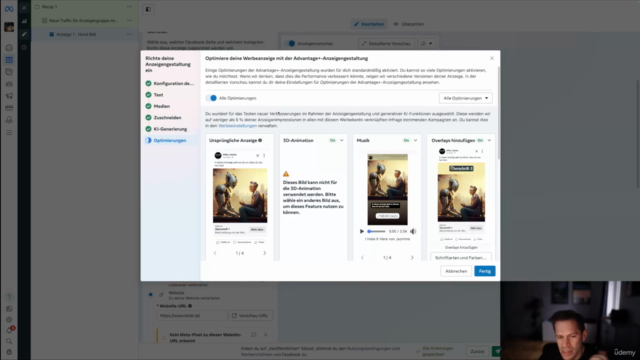Screen dimensions: 640x360
Task: Click the Meta logo in the sidebar
Action: tap(9, 9)
